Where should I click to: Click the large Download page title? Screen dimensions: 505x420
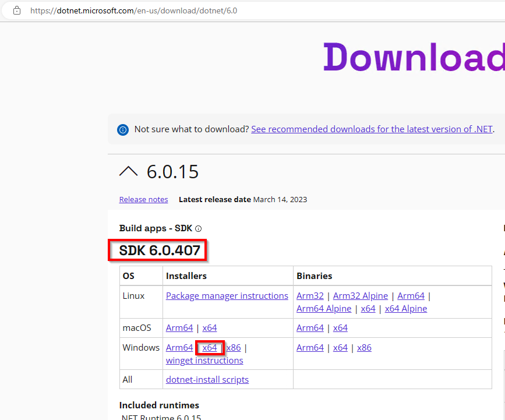(x=414, y=57)
